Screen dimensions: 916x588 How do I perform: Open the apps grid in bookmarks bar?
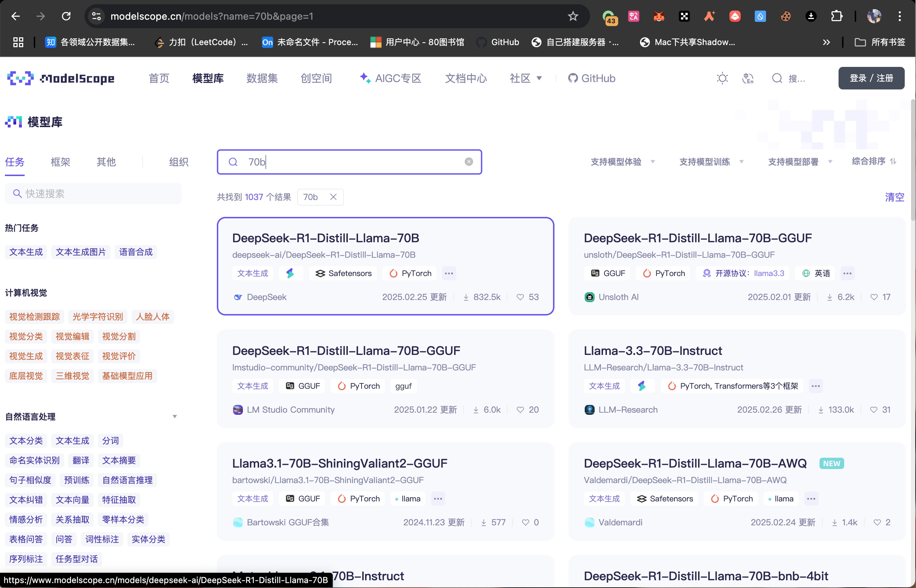(18, 42)
